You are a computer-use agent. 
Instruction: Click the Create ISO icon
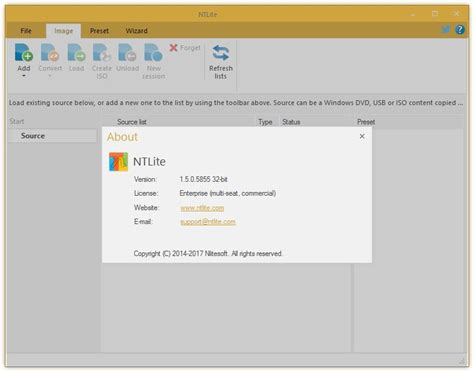coord(102,53)
